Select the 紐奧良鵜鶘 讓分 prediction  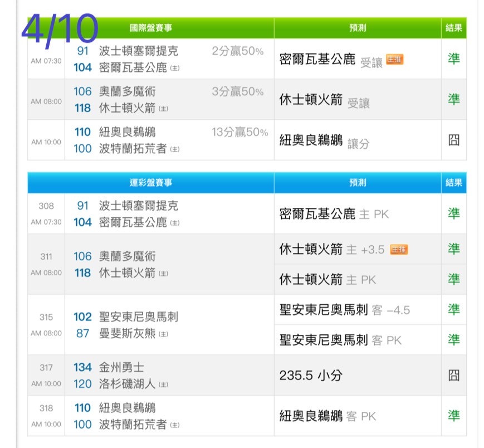click(324, 141)
